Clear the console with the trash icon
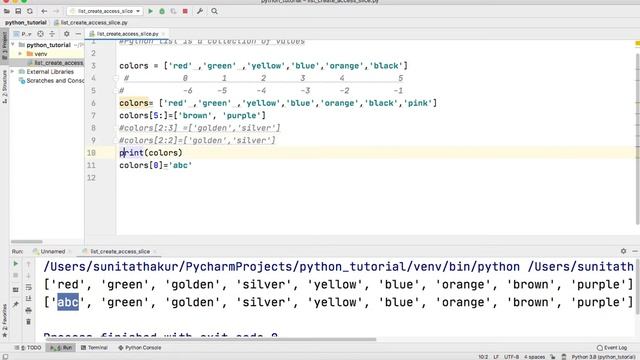The height and width of the screenshot is (360, 640). click(29, 322)
